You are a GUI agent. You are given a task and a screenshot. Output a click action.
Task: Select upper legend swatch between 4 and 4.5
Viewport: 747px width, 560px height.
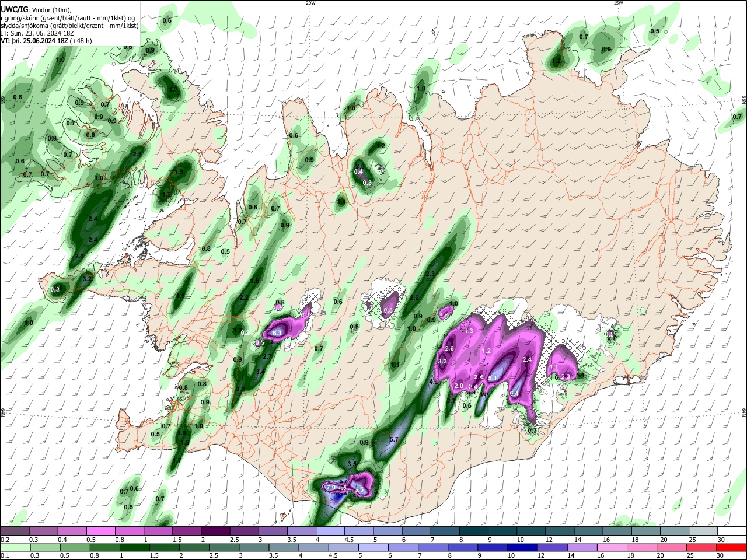pyautogui.click(x=330, y=531)
